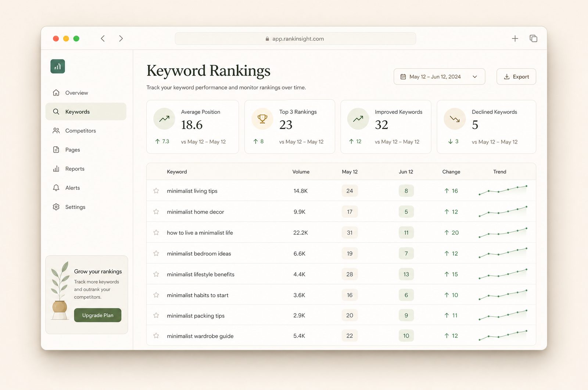588x390 pixels.
Task: Click Jun 12 rank badge 8
Action: point(406,191)
